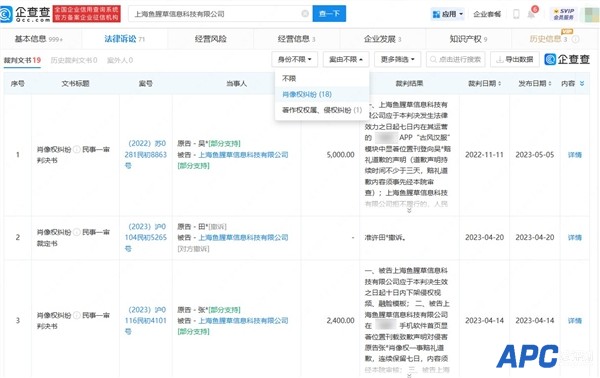This screenshot has width=600, height=378.
Task: Click the 准许田*撤诉 result text
Action: (385, 238)
